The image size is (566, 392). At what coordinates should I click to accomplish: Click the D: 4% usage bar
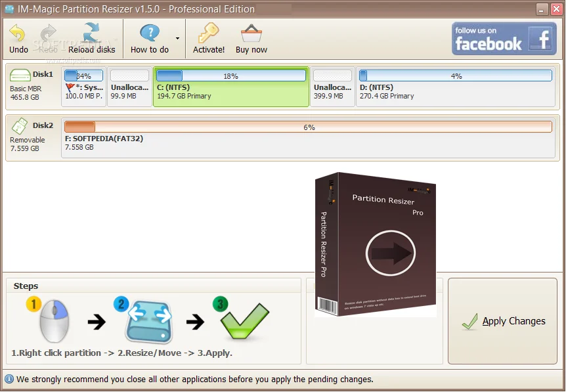(x=456, y=76)
